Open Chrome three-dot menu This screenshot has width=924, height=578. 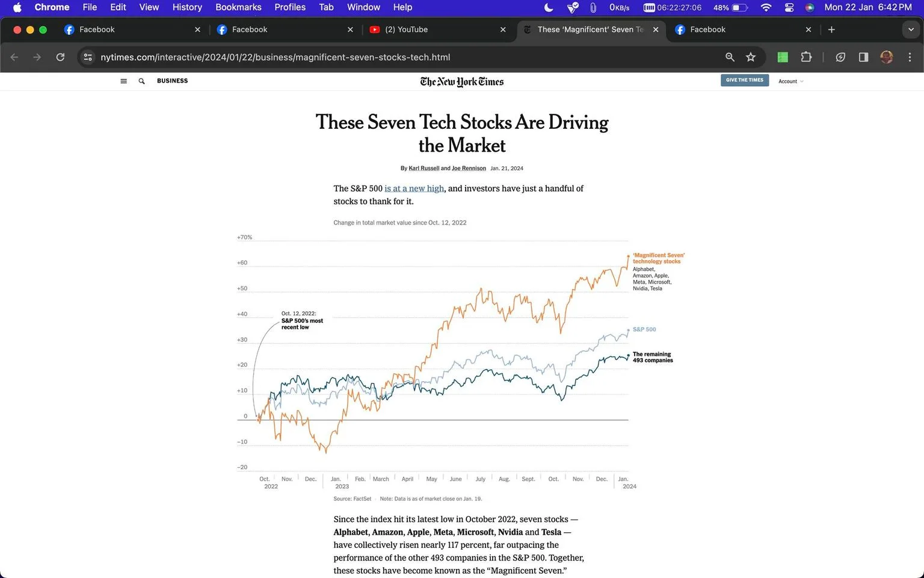pos(910,57)
